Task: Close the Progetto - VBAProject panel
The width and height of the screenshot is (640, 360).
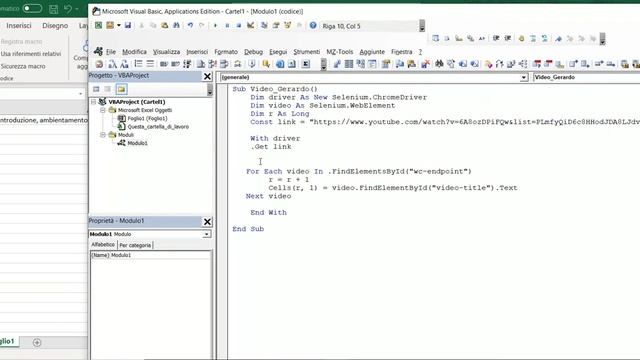Action: [x=207, y=76]
